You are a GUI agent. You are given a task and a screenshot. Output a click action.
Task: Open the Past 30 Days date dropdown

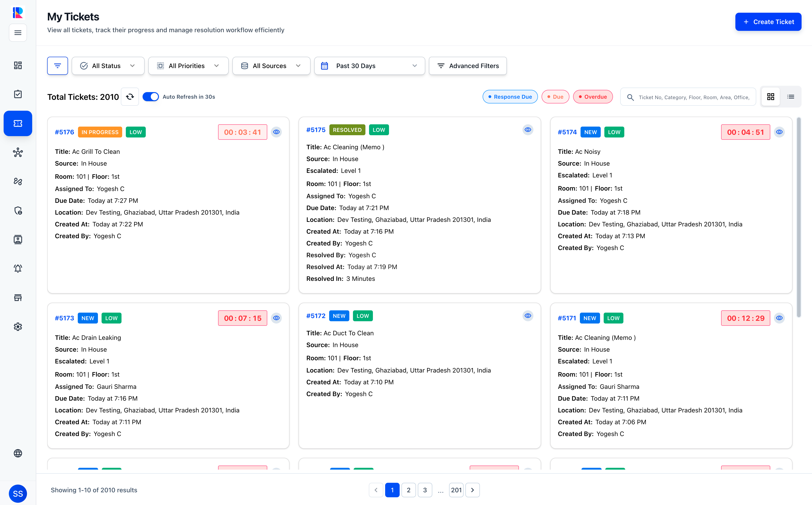point(369,66)
